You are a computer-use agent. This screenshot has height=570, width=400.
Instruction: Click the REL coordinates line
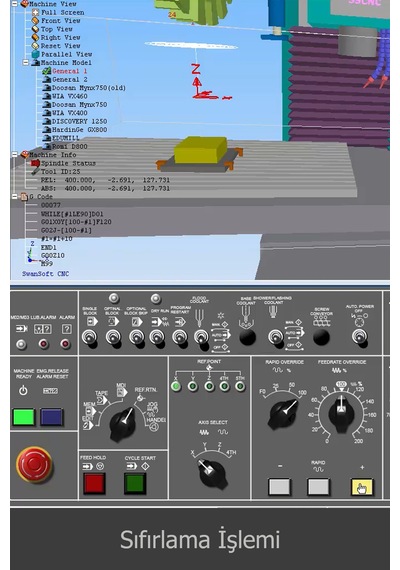tap(105, 180)
